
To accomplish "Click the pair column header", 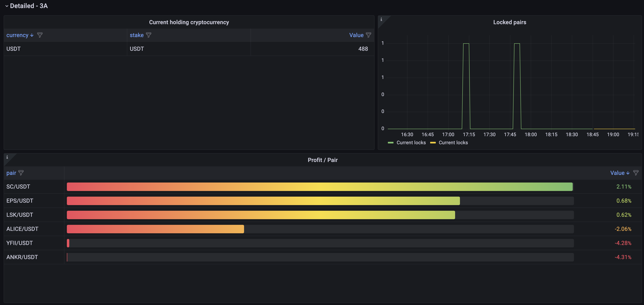I will (11, 173).
